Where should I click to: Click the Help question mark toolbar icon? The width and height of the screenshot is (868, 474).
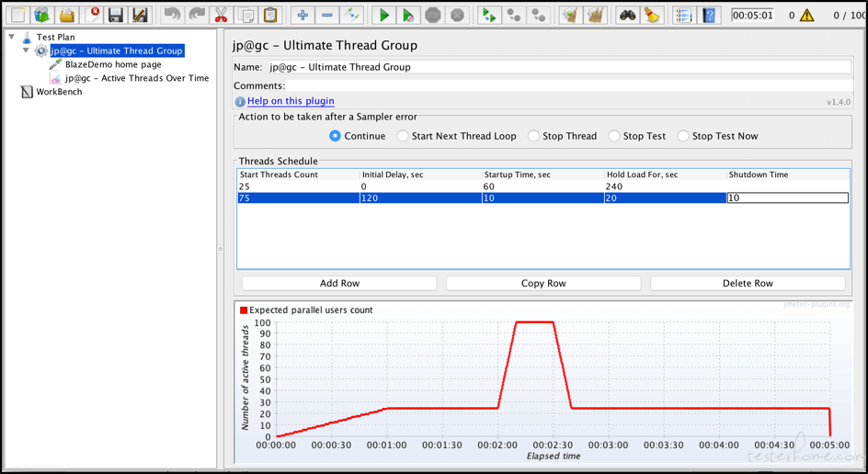[709, 15]
